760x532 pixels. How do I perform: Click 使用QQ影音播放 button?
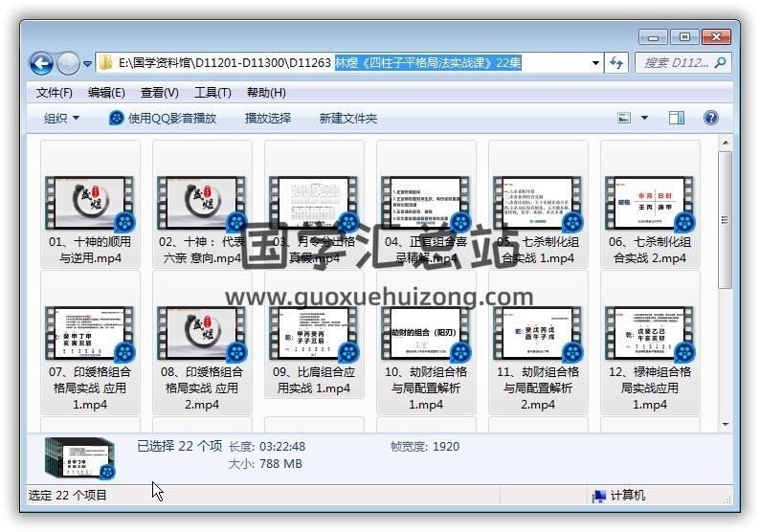[x=163, y=118]
